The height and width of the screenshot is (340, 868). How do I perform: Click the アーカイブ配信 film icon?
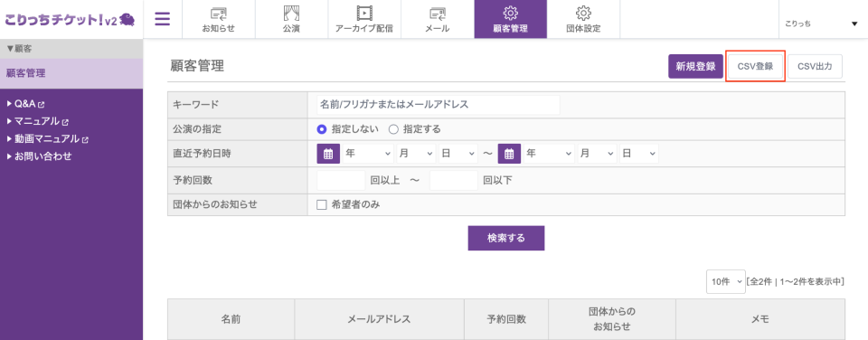click(364, 13)
